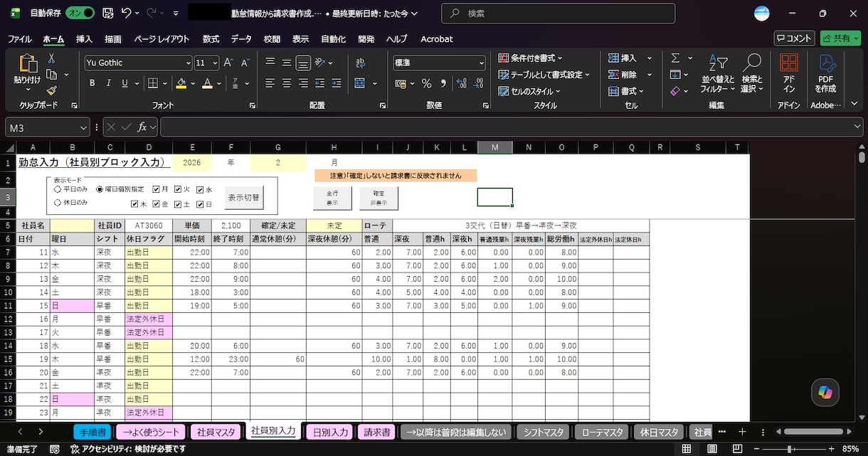Viewport: 868px width, 456px height.
Task: Toggle Bold formatting
Action: coord(92,83)
